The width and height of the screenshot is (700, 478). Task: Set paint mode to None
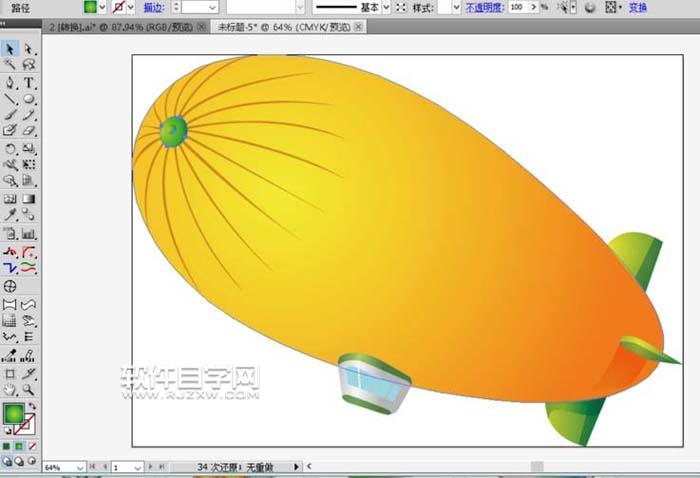click(32, 445)
